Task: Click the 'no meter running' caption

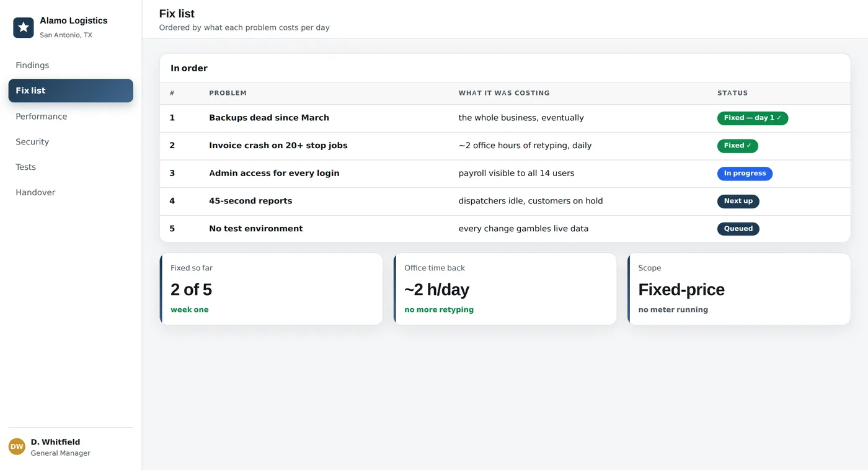Action: coord(673,310)
